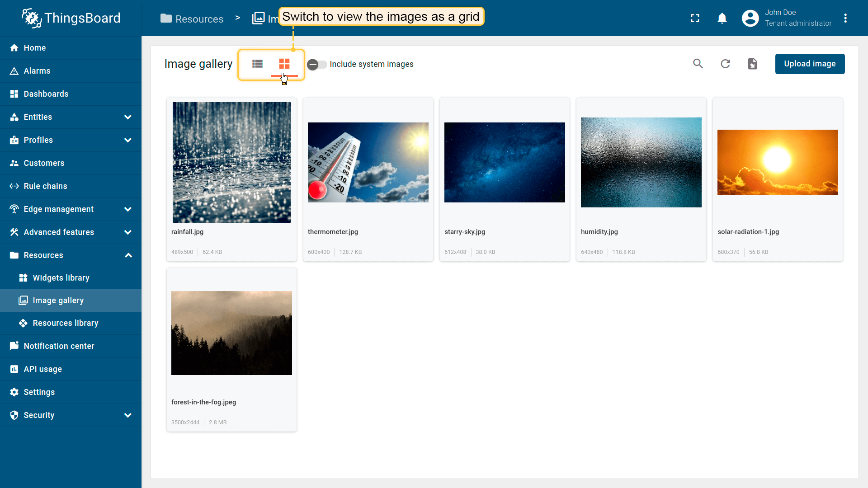868x488 pixels.
Task: Switch to list view of images
Action: pos(257,64)
